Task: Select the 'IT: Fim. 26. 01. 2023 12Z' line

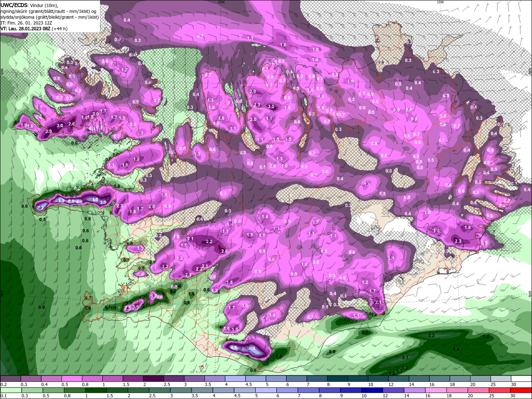Action: click(x=26, y=23)
